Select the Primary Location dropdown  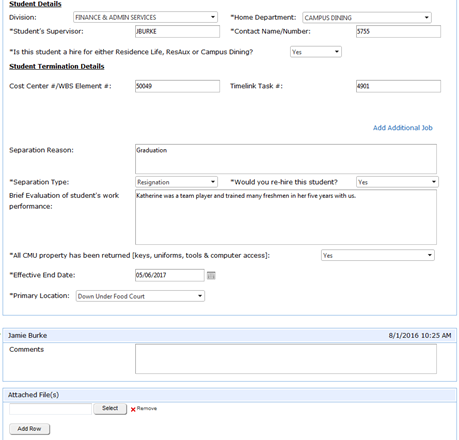click(140, 296)
